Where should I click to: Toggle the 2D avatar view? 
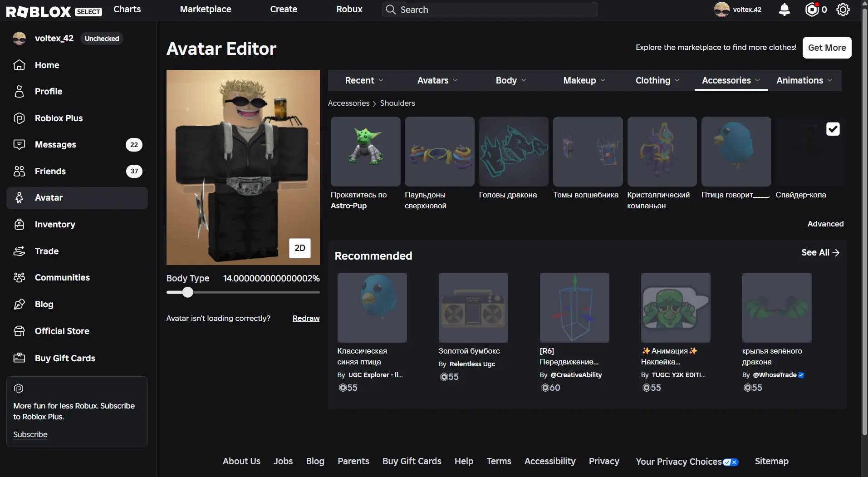(300, 248)
